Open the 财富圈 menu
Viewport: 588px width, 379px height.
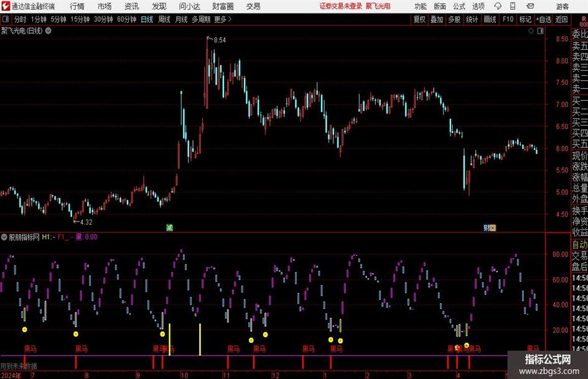pyautogui.click(x=223, y=6)
